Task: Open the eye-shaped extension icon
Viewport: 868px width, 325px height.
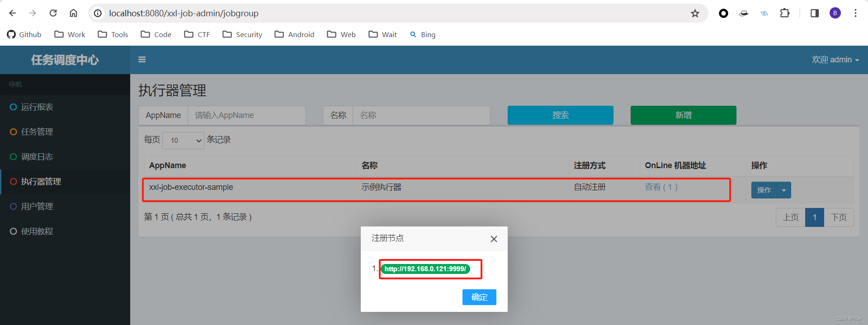Action: (x=764, y=13)
